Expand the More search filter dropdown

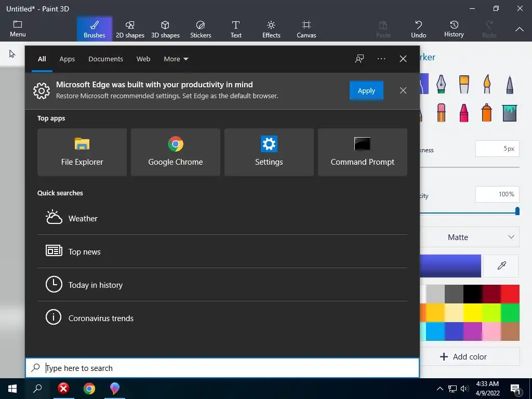pyautogui.click(x=176, y=59)
